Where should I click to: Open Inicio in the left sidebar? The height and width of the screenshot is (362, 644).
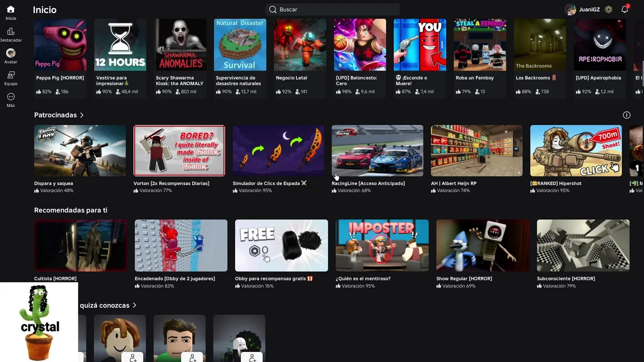click(x=11, y=13)
